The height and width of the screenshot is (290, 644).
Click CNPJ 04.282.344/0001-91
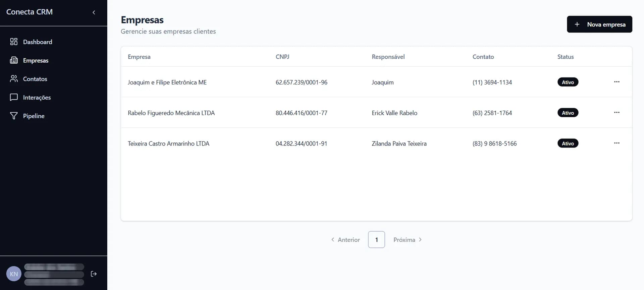tap(301, 143)
